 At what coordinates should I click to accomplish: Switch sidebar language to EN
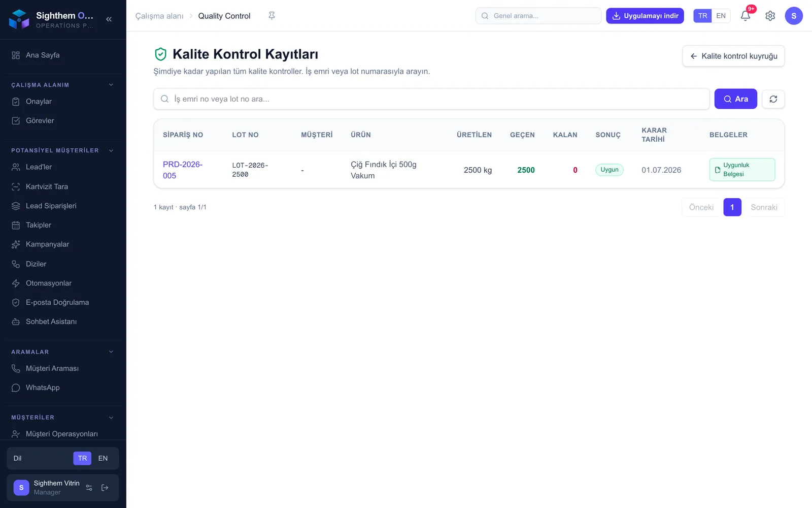(103, 458)
